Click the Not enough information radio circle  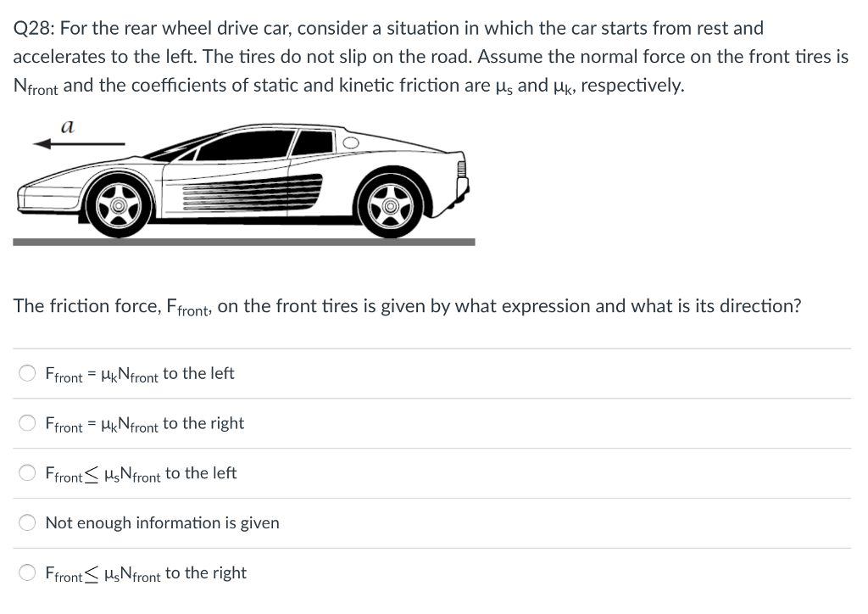pos(26,522)
